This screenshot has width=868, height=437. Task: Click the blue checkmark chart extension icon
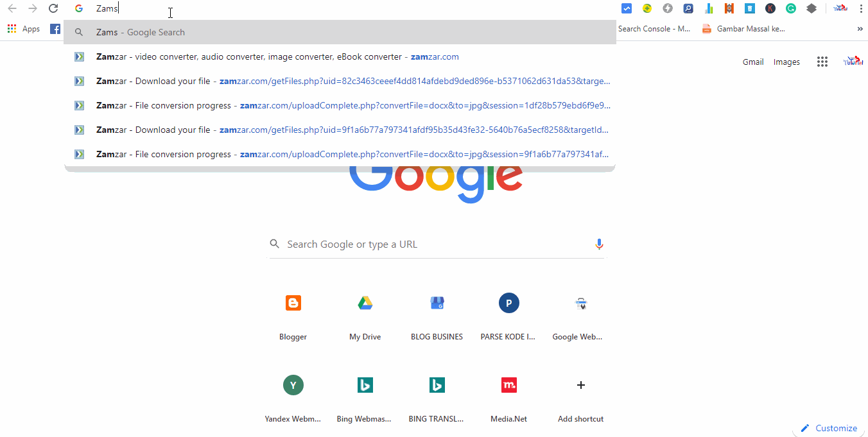627,8
